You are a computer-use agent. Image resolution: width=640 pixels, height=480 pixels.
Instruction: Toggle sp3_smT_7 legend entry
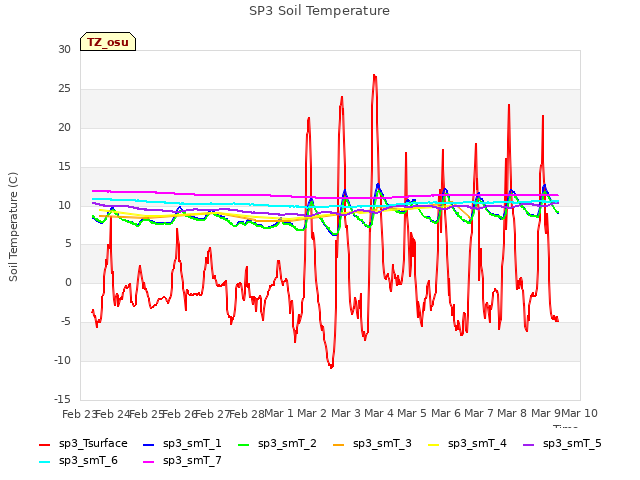pyautogui.click(x=182, y=460)
